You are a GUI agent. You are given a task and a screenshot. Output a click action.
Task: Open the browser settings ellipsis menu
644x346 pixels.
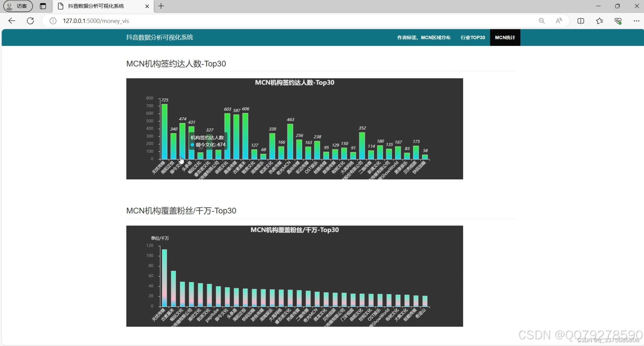coord(636,21)
